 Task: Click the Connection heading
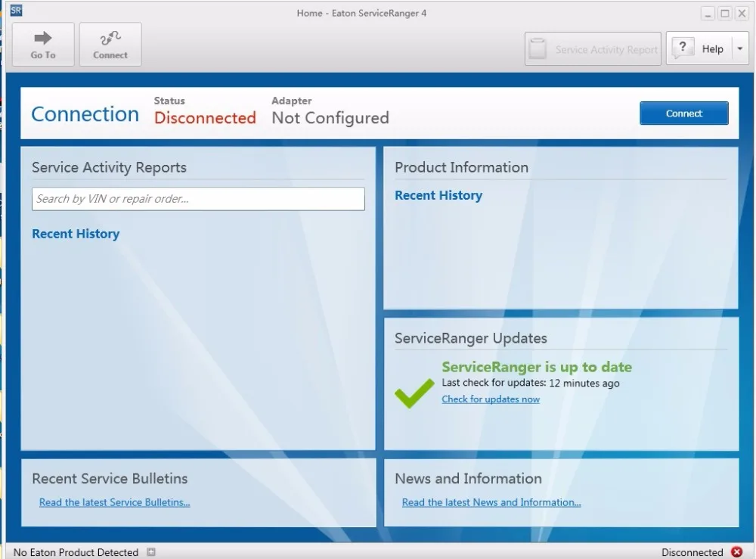pyautogui.click(x=85, y=114)
